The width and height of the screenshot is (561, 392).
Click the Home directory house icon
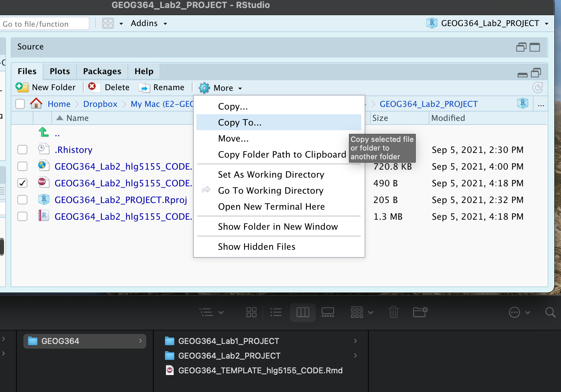36,104
